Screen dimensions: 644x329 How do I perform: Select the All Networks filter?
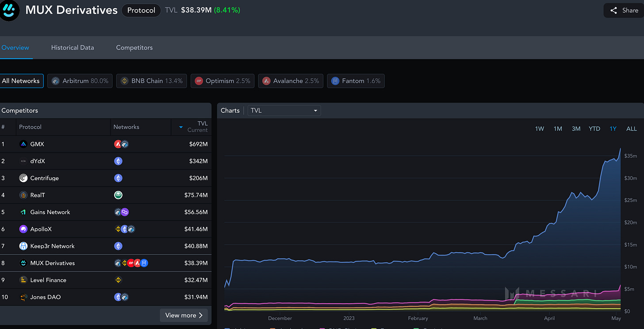[x=21, y=81]
